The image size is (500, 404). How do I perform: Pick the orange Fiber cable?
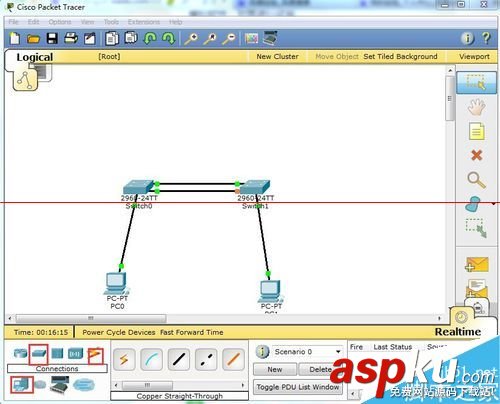point(233,359)
